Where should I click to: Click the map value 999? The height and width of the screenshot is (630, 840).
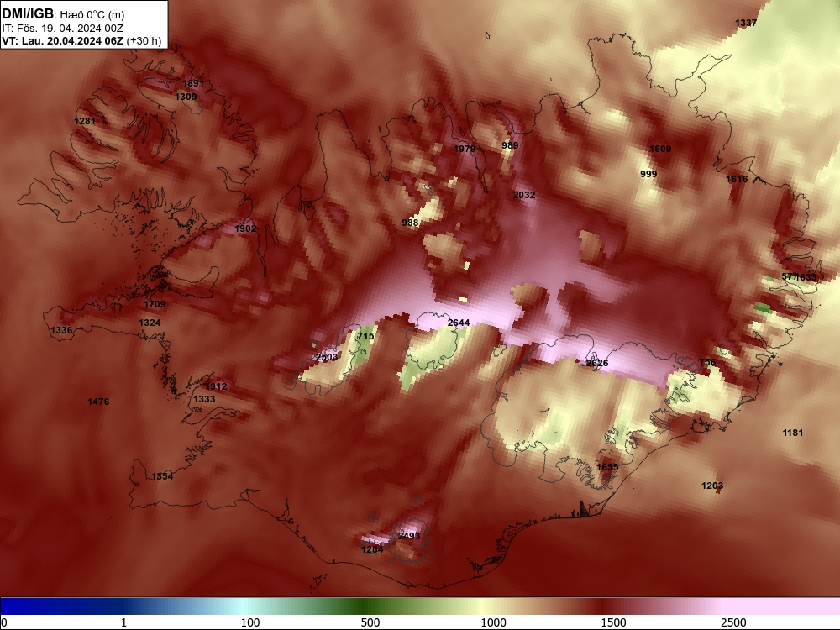[x=648, y=174]
